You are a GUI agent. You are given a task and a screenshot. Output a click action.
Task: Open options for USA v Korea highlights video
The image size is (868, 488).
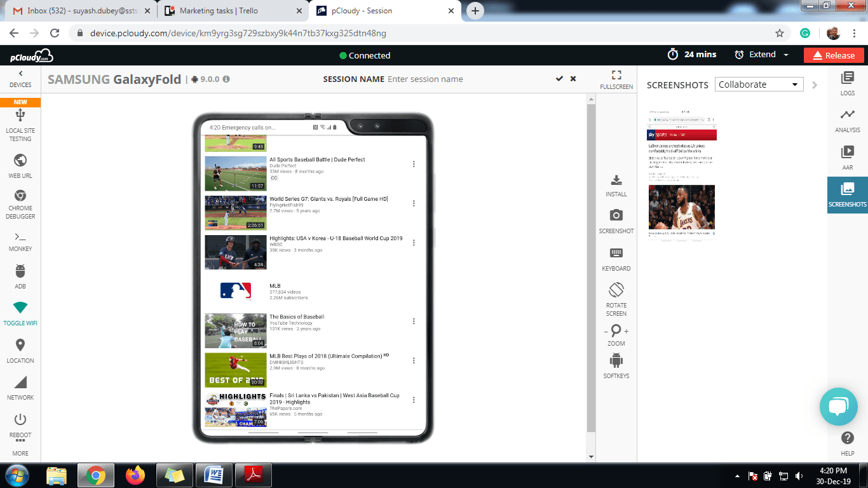coord(414,243)
